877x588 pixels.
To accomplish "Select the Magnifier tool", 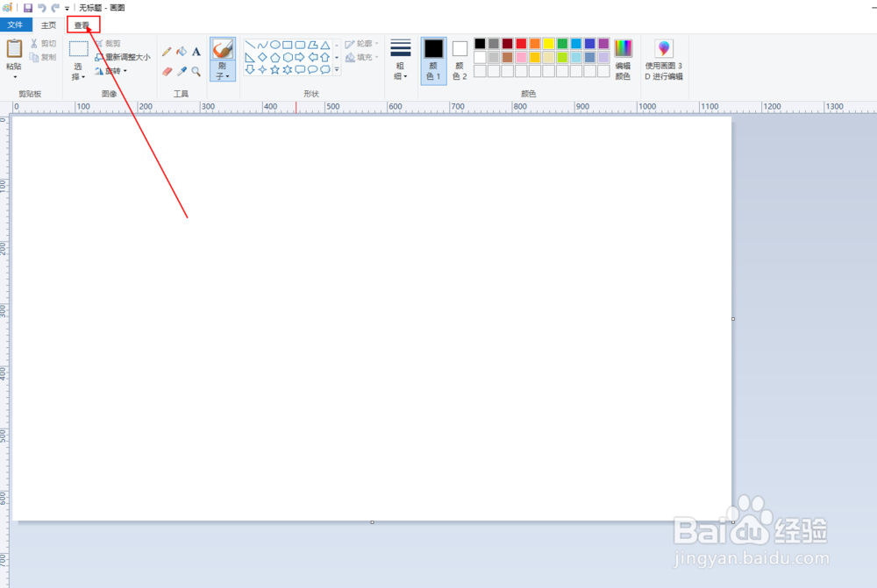I will [196, 71].
